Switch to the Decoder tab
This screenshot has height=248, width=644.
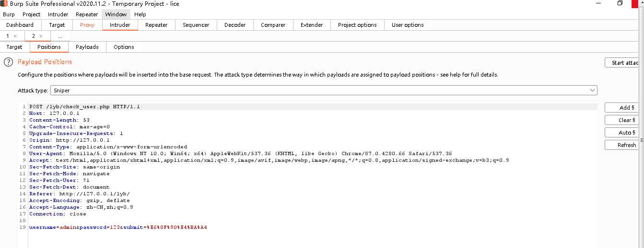[235, 25]
